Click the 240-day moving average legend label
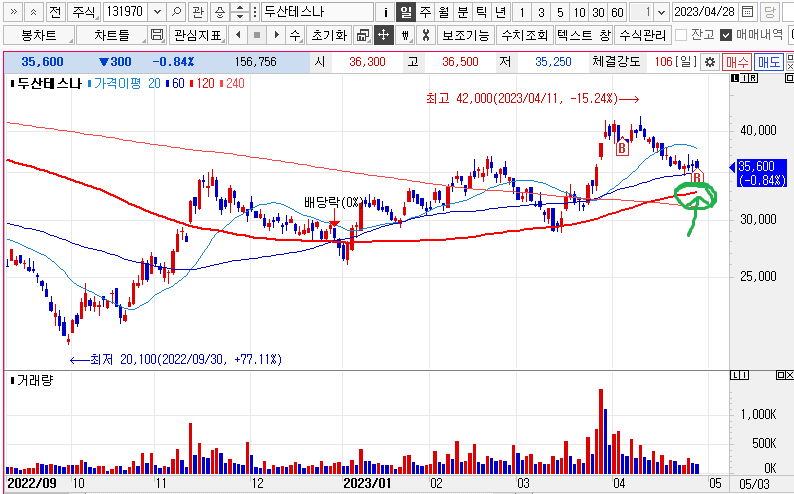This screenshot has width=794, height=494. tap(235, 84)
